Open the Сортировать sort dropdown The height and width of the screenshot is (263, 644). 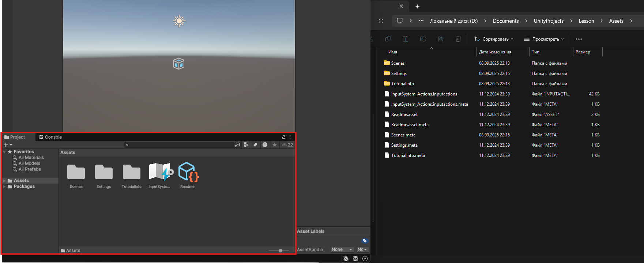point(493,39)
